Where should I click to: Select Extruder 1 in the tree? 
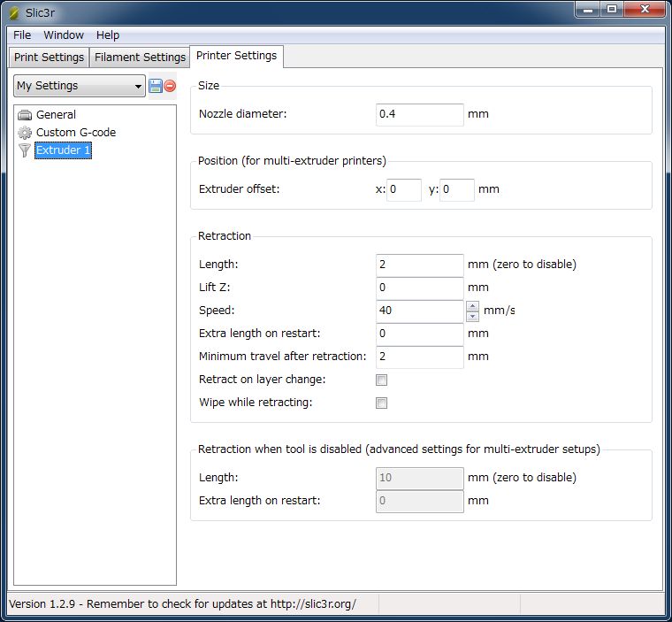pos(63,150)
